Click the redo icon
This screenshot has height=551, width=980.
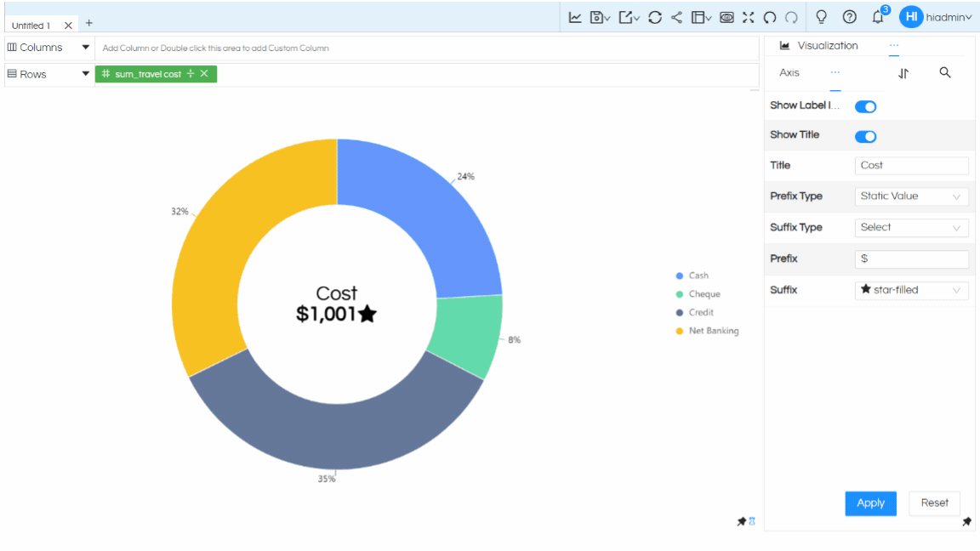[791, 18]
